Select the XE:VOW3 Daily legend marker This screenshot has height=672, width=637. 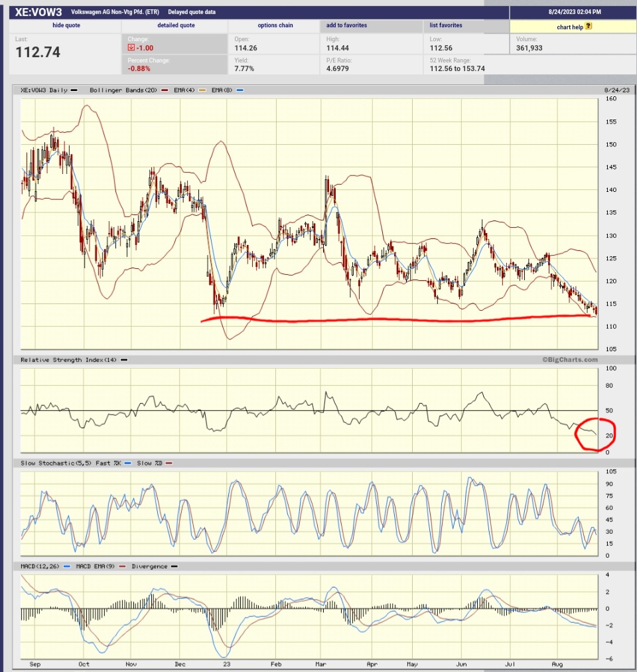coord(72,89)
